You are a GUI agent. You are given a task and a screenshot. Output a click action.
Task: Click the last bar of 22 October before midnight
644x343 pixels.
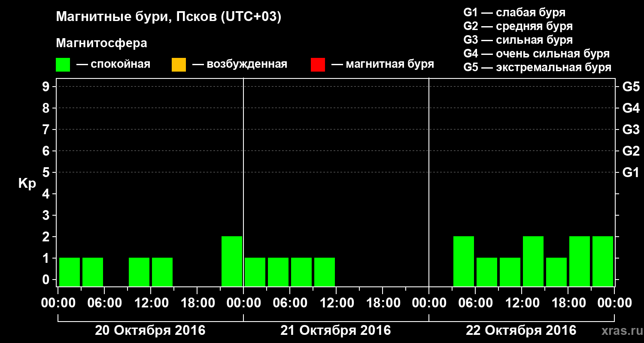coord(603,261)
